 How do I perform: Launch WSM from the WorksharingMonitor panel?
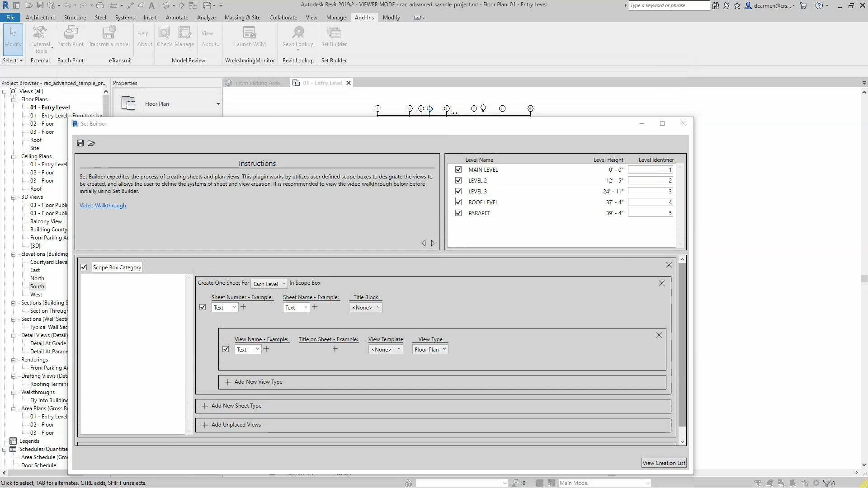pyautogui.click(x=250, y=33)
